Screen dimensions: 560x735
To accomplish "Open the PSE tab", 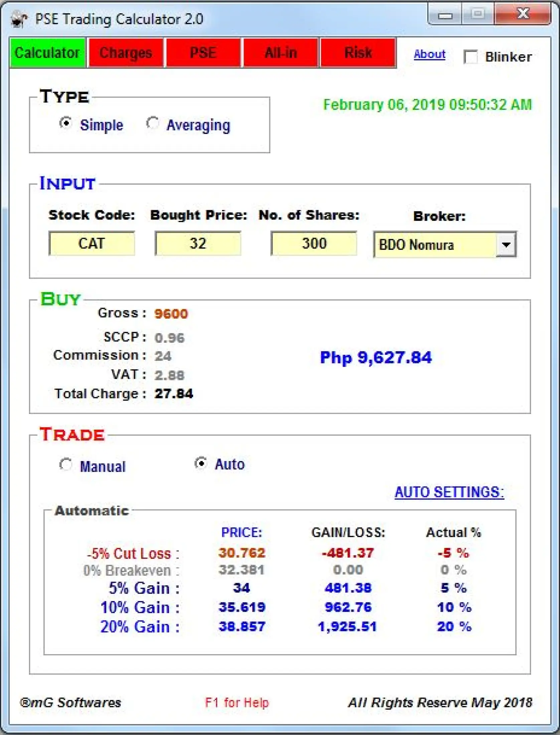I will click(x=203, y=53).
